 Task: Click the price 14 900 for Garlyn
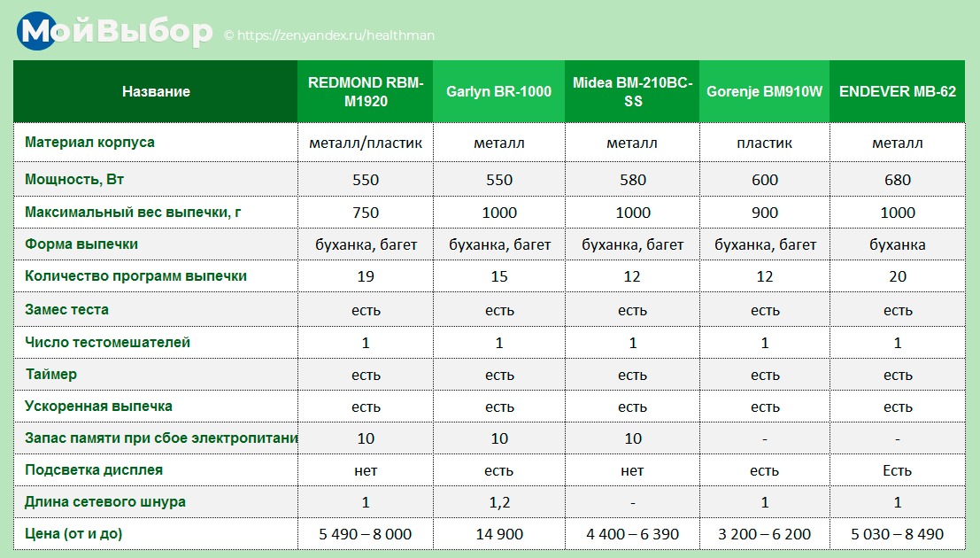click(498, 534)
